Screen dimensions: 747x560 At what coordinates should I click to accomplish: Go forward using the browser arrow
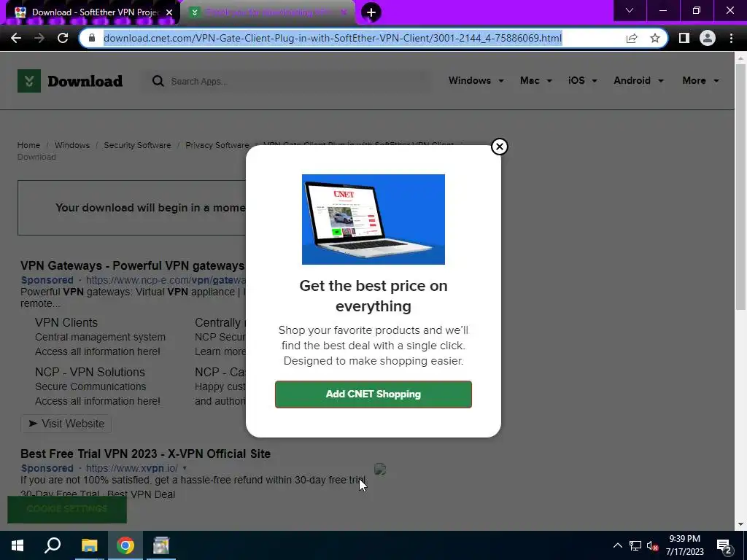click(39, 38)
